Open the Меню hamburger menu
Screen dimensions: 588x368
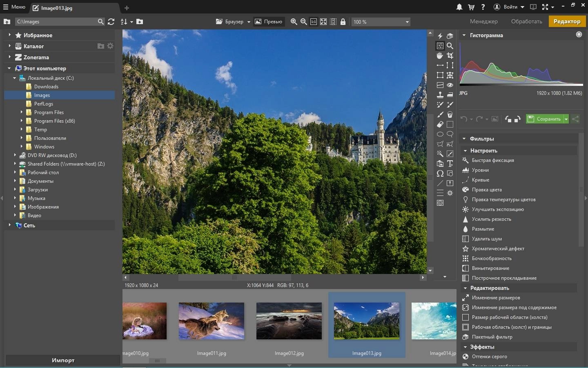[14, 7]
